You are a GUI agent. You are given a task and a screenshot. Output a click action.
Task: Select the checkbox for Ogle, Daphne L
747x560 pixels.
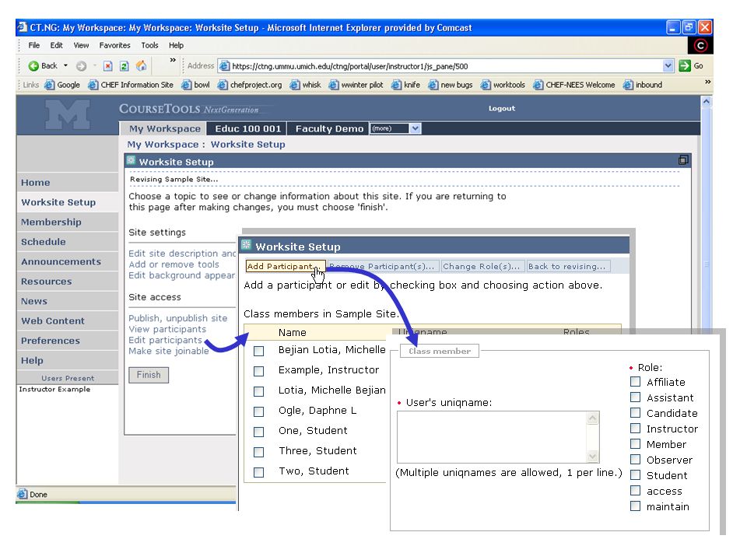pyautogui.click(x=258, y=411)
